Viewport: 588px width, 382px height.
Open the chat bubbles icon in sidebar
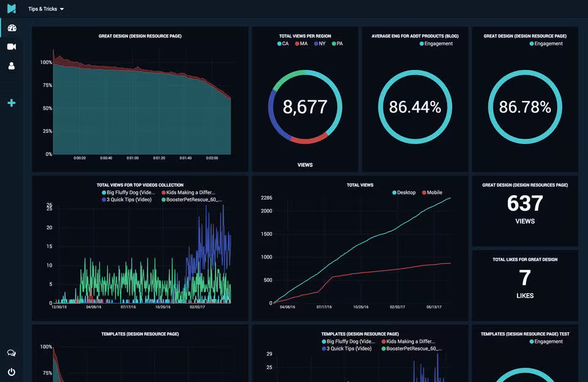(12, 353)
